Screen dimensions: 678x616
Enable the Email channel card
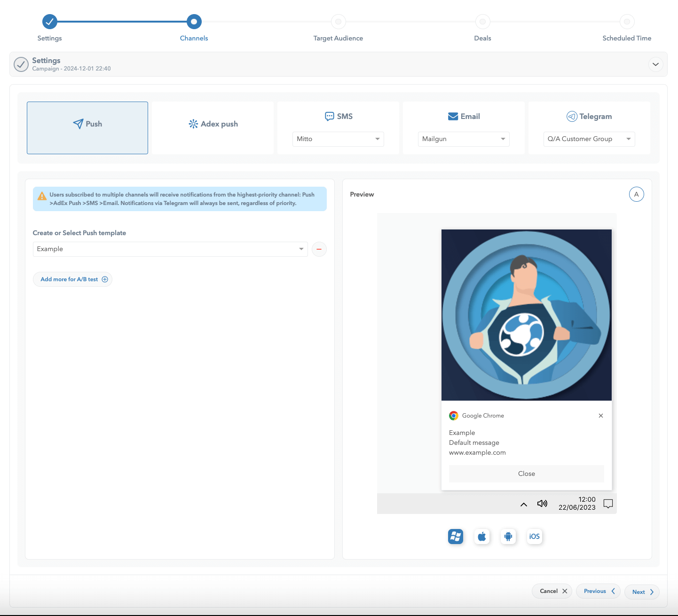(464, 116)
